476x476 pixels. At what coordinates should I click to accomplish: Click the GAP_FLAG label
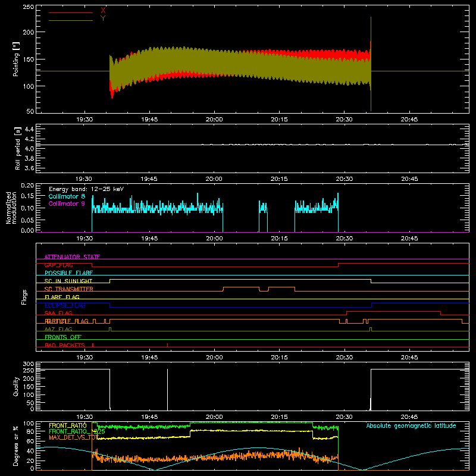point(58,265)
